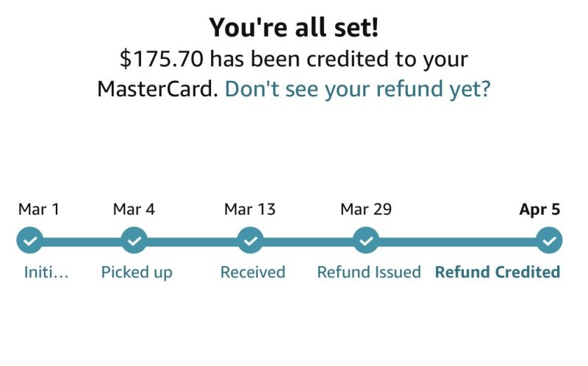Select the "Refund Issued" step label
Viewport: 588px width, 366px height.
coord(368,273)
